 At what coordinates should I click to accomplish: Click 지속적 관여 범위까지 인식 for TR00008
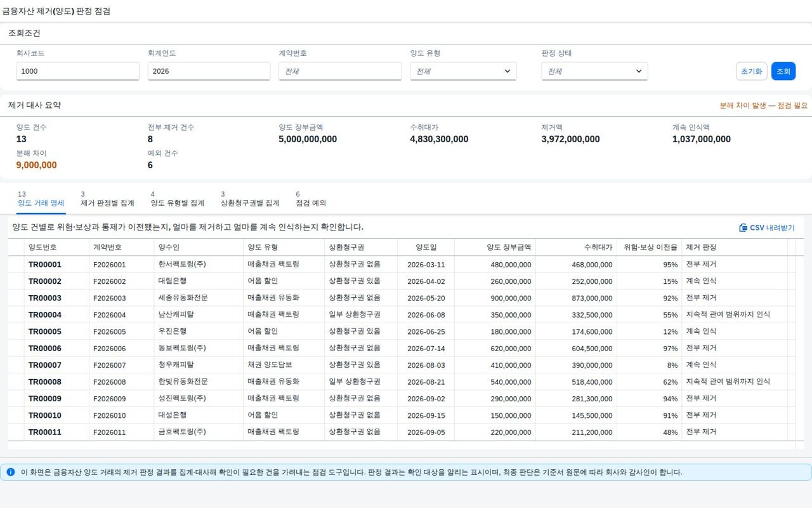point(728,382)
